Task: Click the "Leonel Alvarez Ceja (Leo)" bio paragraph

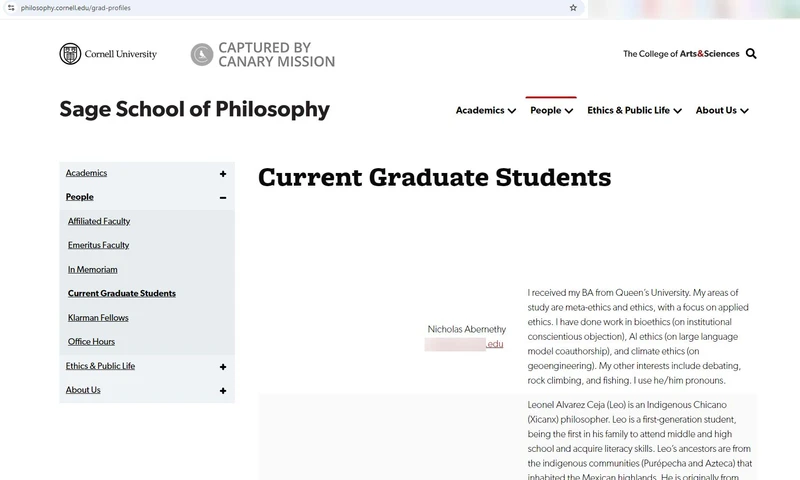Action: pyautogui.click(x=640, y=440)
